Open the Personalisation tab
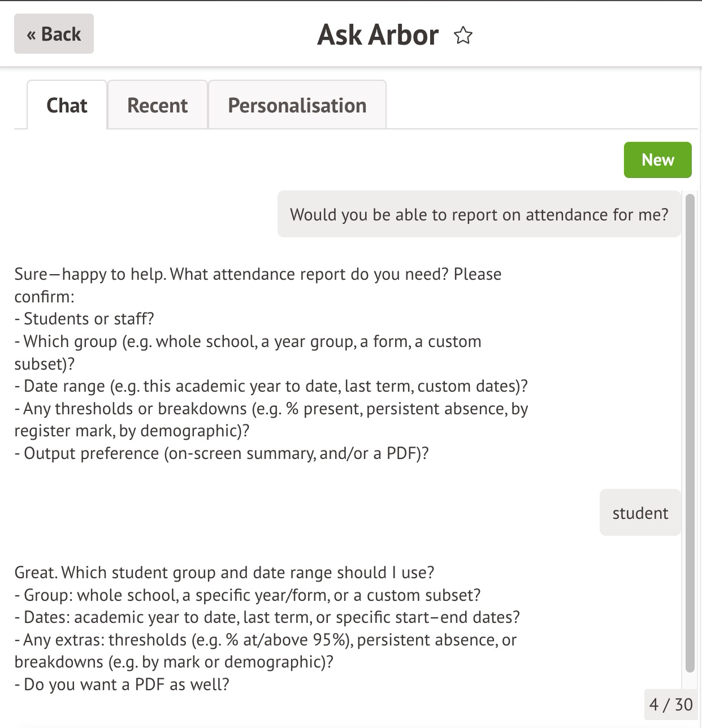 pyautogui.click(x=297, y=106)
